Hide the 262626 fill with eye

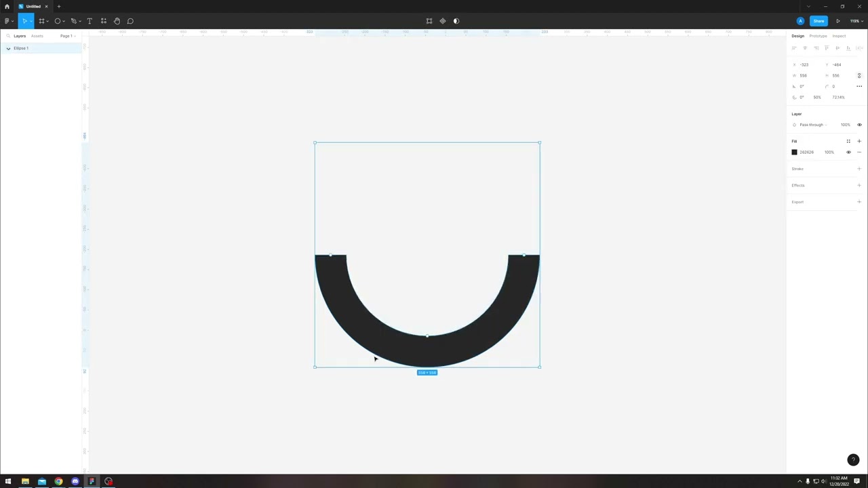848,152
